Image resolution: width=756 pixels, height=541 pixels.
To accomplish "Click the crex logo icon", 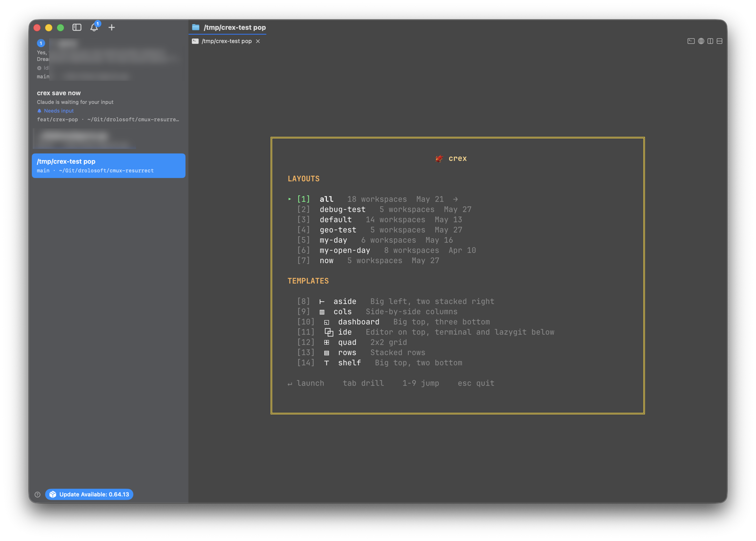I will click(x=439, y=159).
